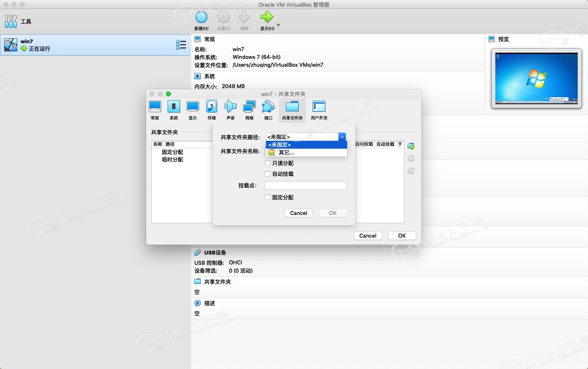Click the green zoom button of settings dialog
Screen dimensions: 588x369
coord(168,94)
